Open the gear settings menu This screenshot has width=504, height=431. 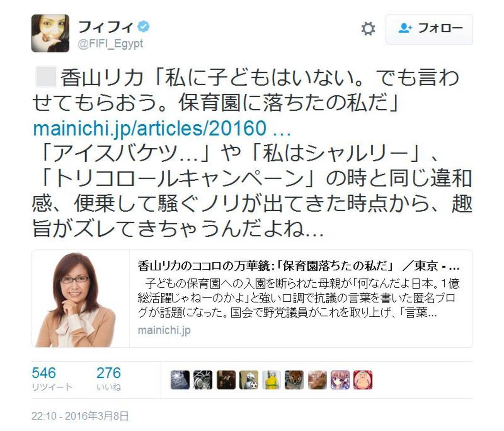(x=368, y=29)
